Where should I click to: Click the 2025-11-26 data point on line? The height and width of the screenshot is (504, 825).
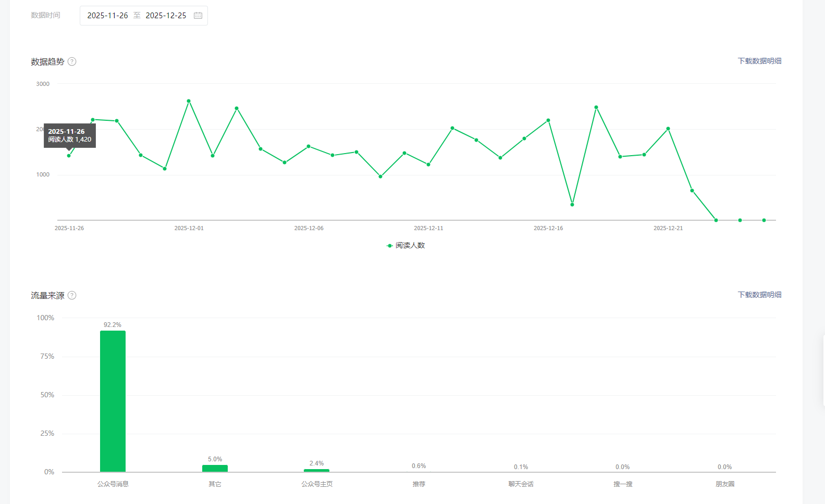pos(69,156)
